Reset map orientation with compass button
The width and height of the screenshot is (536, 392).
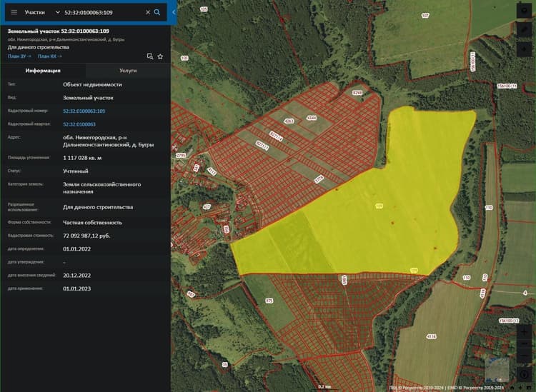[x=524, y=374]
